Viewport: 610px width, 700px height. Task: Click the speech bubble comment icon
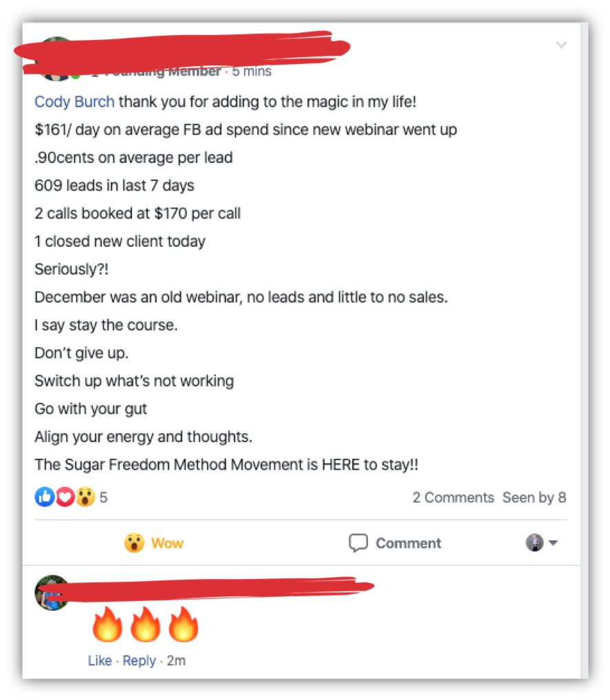tap(358, 543)
